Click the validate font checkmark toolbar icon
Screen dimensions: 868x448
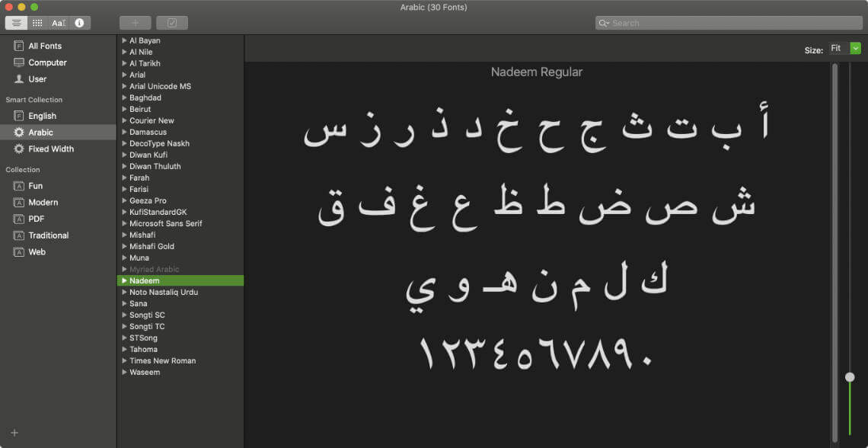coord(172,23)
